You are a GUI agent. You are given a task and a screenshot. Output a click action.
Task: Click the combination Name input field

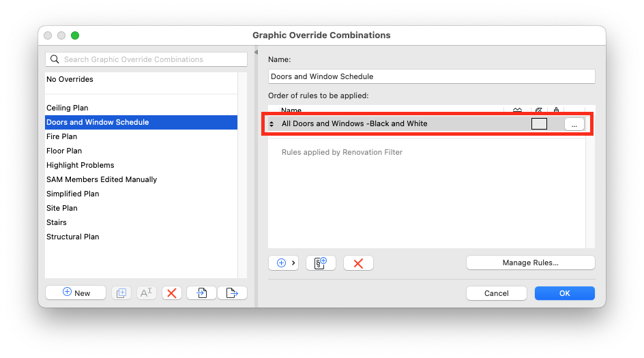point(431,76)
